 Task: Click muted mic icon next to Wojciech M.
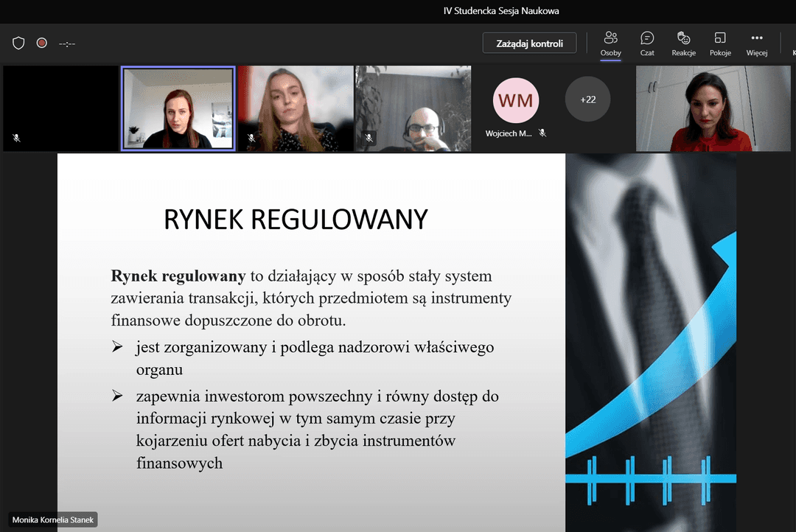542,133
